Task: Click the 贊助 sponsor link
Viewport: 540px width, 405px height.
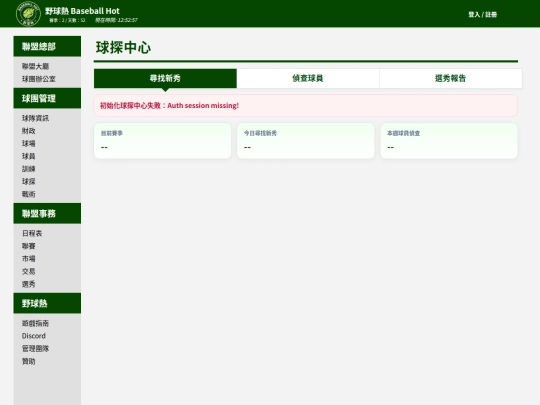Action: tap(29, 361)
